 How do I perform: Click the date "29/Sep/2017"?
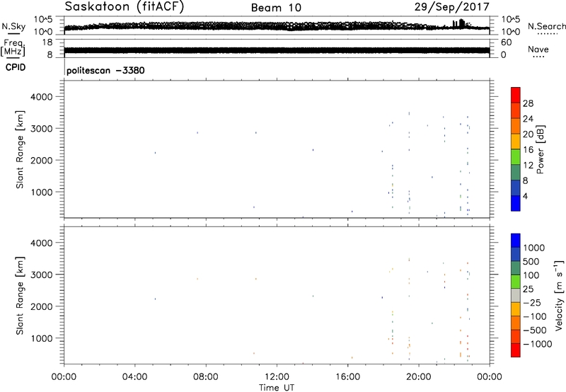pos(451,7)
